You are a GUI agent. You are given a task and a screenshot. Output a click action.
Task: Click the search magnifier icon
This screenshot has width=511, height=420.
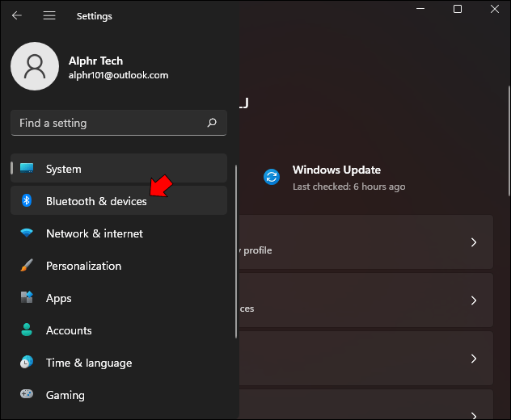coord(212,123)
